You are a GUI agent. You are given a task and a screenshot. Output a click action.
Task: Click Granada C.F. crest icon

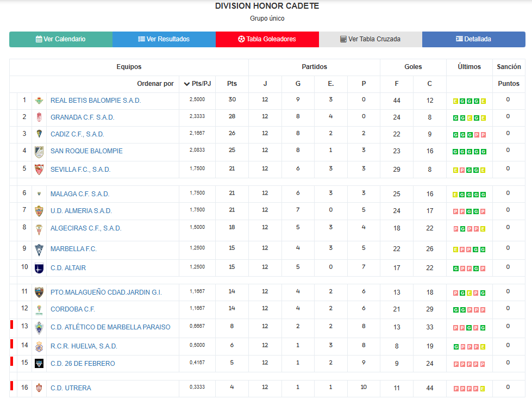coord(39,117)
